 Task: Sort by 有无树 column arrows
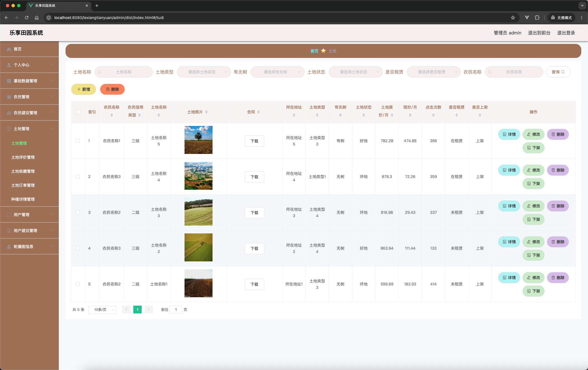(x=340, y=115)
